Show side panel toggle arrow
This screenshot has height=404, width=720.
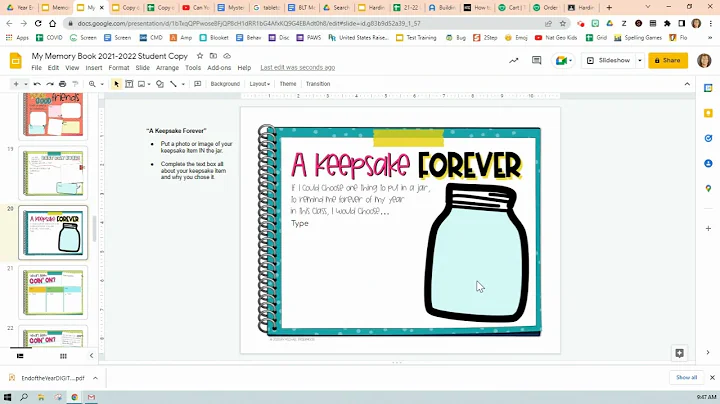click(708, 353)
